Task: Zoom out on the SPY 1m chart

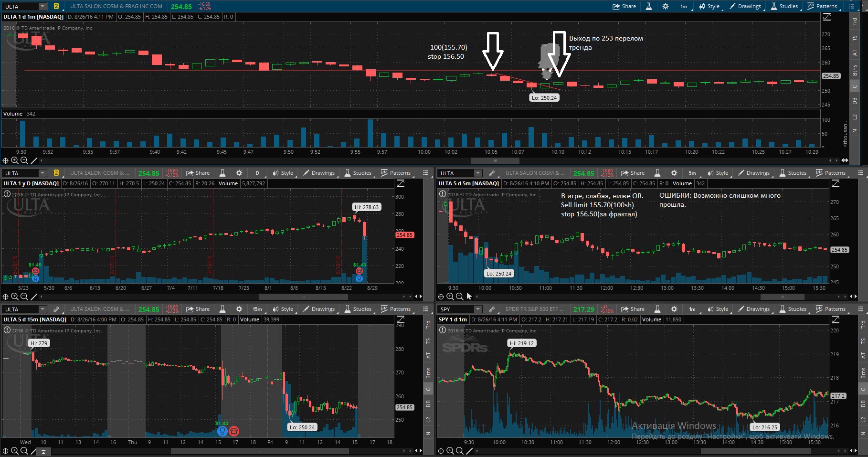Action: tap(459, 451)
